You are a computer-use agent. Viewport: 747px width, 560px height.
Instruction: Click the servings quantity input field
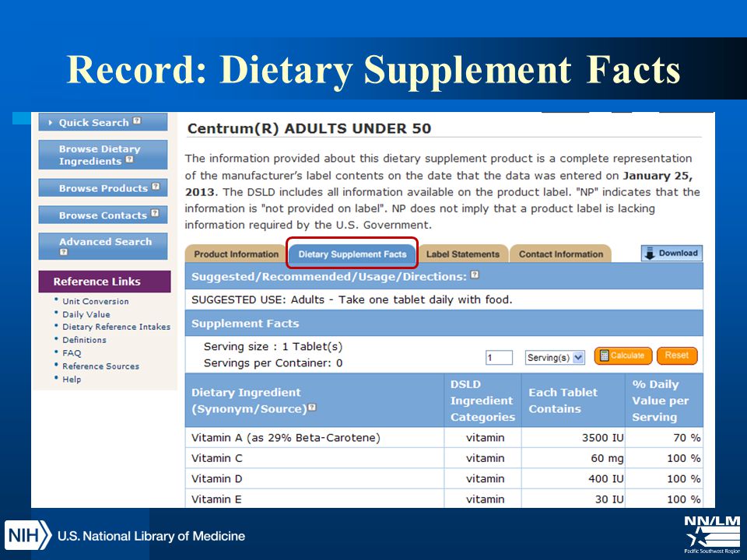pyautogui.click(x=500, y=358)
